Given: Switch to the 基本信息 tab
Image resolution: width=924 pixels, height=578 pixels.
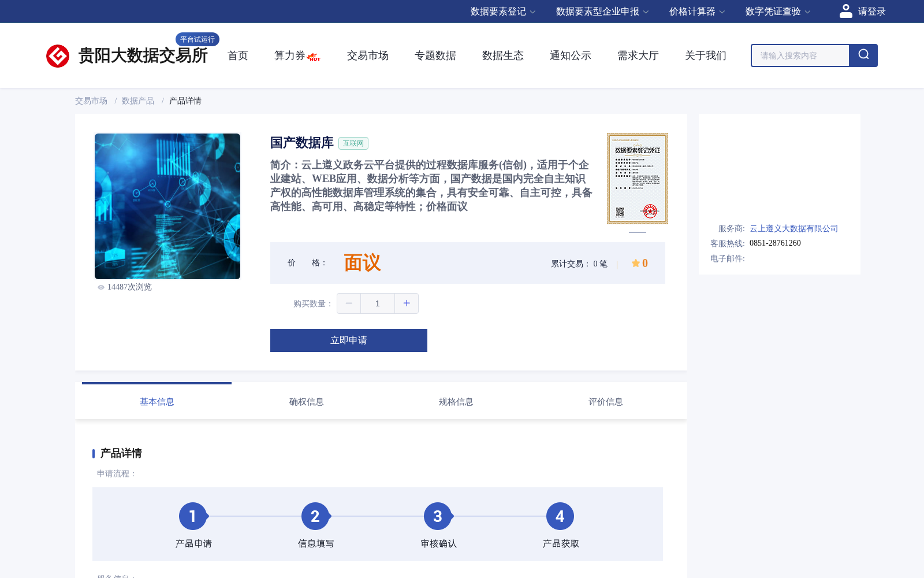Looking at the screenshot, I should coord(157,401).
